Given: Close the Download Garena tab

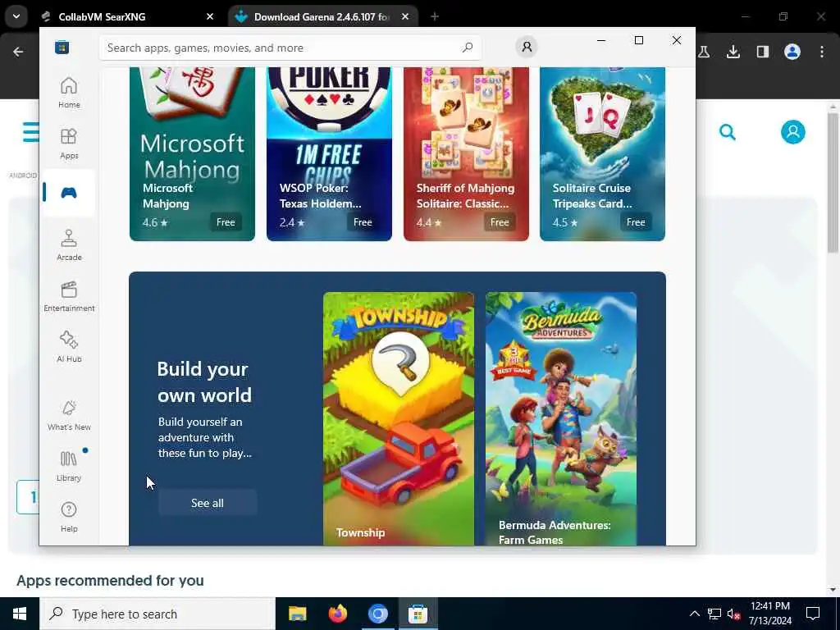Looking at the screenshot, I should point(405,16).
